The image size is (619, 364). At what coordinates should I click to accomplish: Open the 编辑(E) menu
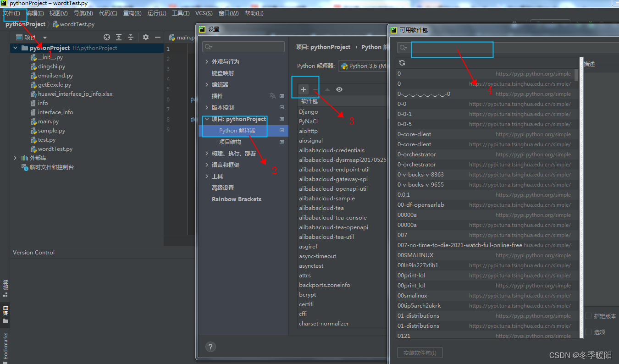point(35,13)
